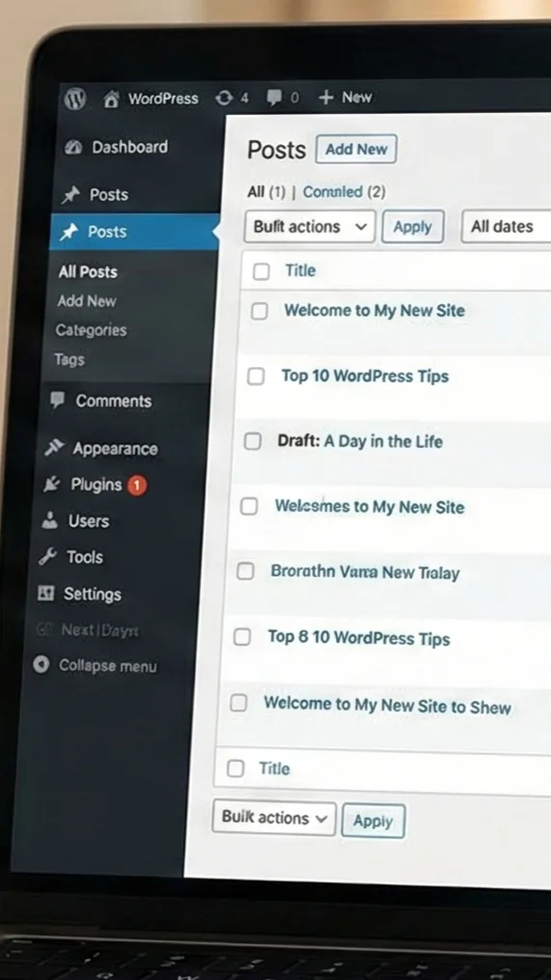
Task: Toggle the select-all checkbox beside top Title header
Action: click(x=262, y=271)
